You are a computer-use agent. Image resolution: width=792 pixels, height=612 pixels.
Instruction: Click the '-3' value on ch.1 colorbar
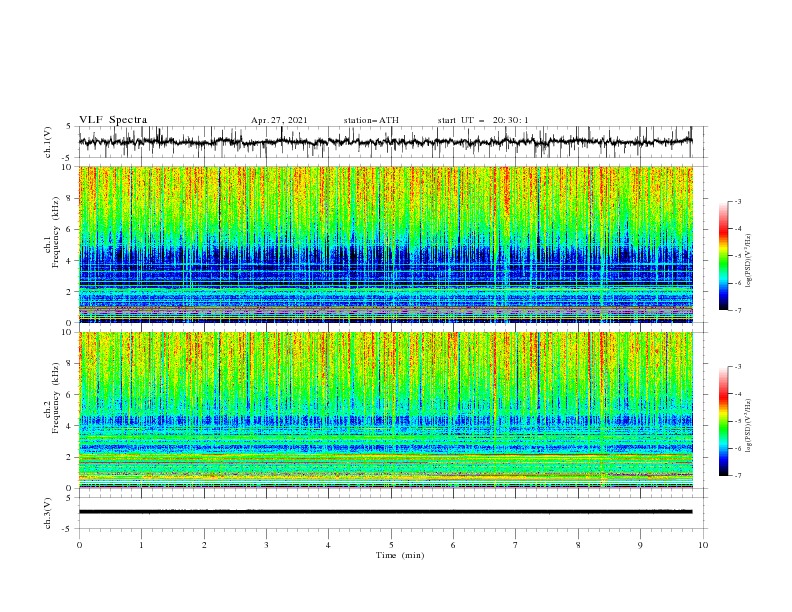coord(737,201)
